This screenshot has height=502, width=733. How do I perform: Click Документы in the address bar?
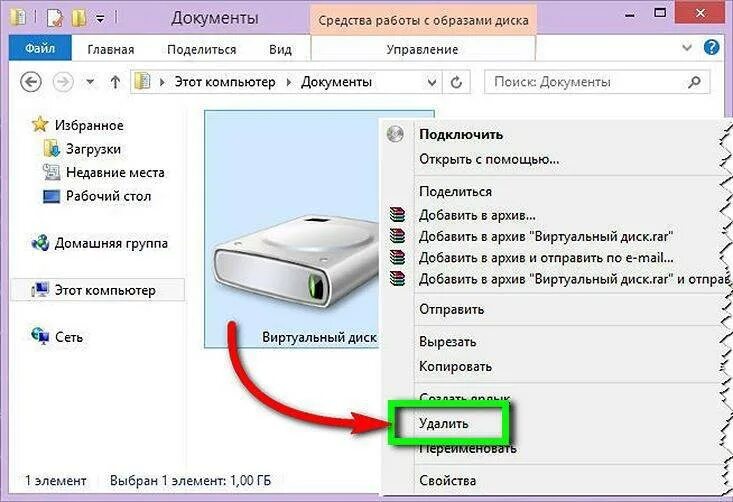pos(336,82)
